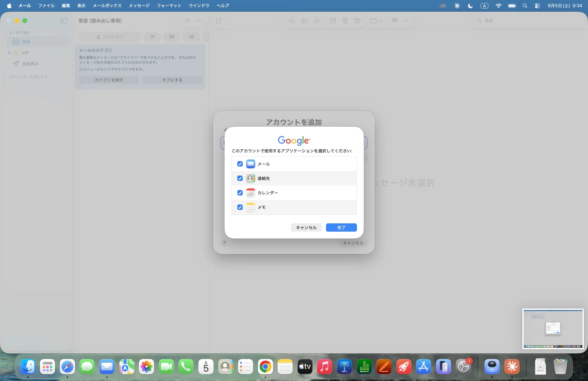Open System Settings from the Dock
The height and width of the screenshot is (381, 588).
coord(463,367)
